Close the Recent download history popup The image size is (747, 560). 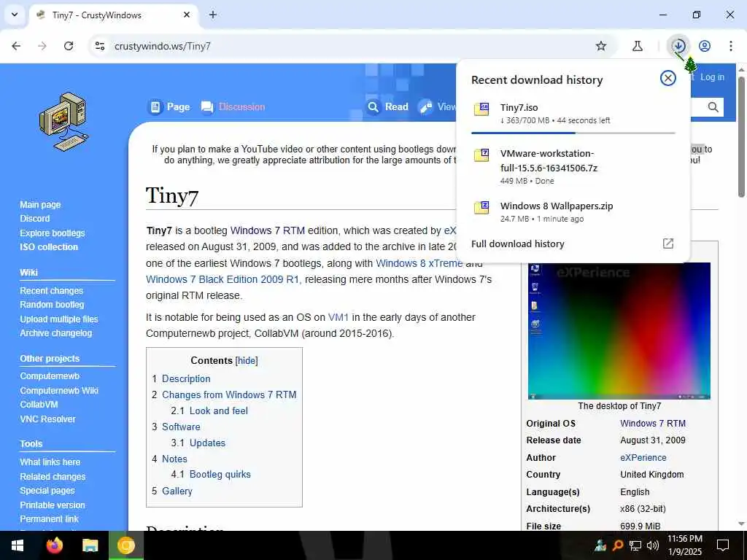tap(668, 78)
